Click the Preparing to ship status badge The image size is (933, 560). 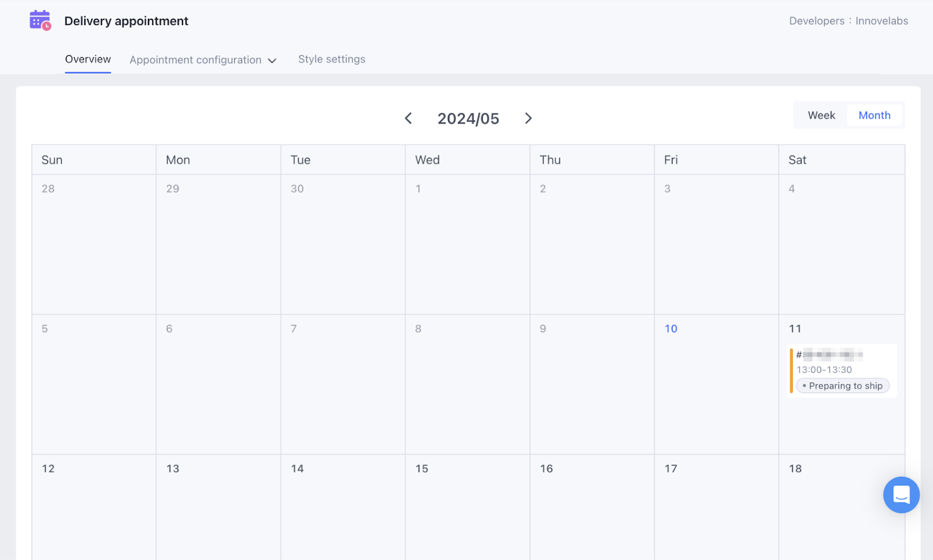(843, 386)
